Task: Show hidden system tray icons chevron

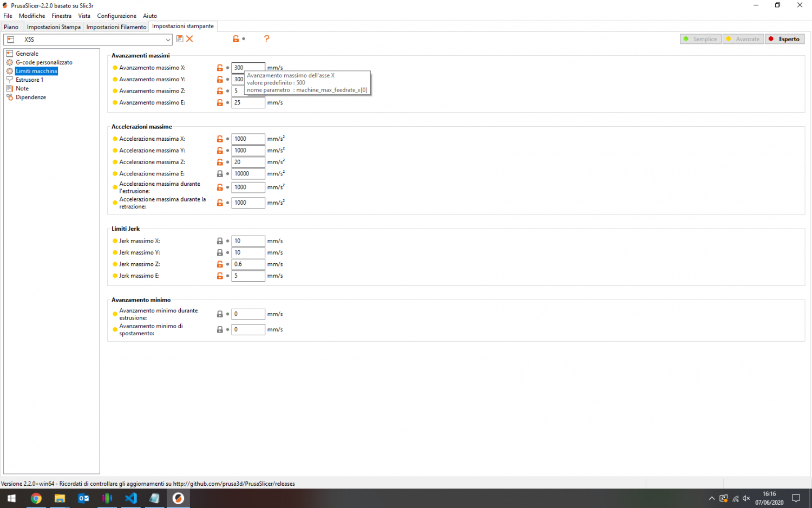Action: pyautogui.click(x=711, y=498)
